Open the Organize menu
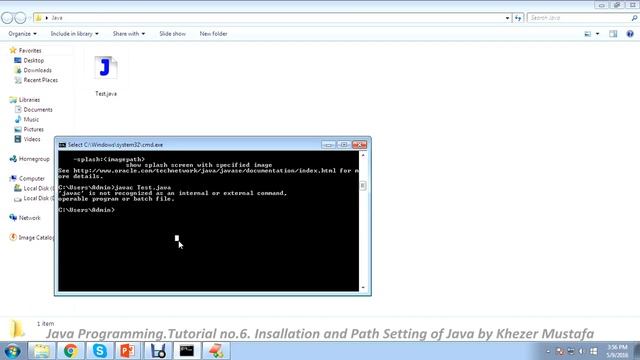640x360 pixels. (22, 34)
